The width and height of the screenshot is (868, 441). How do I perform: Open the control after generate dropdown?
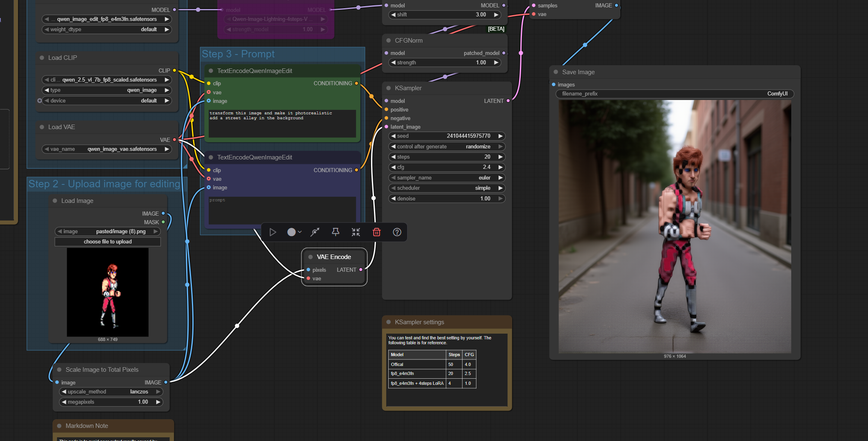click(447, 147)
